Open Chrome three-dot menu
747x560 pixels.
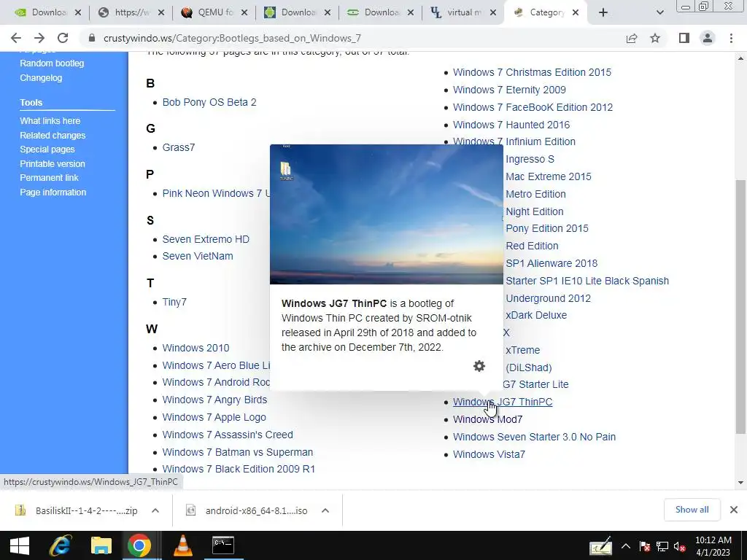click(731, 38)
